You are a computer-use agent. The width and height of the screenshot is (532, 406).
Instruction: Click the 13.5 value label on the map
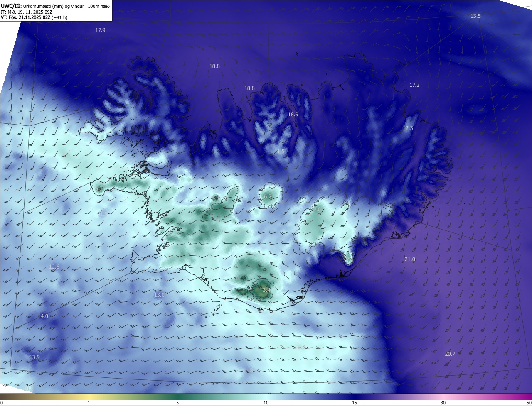(475, 16)
